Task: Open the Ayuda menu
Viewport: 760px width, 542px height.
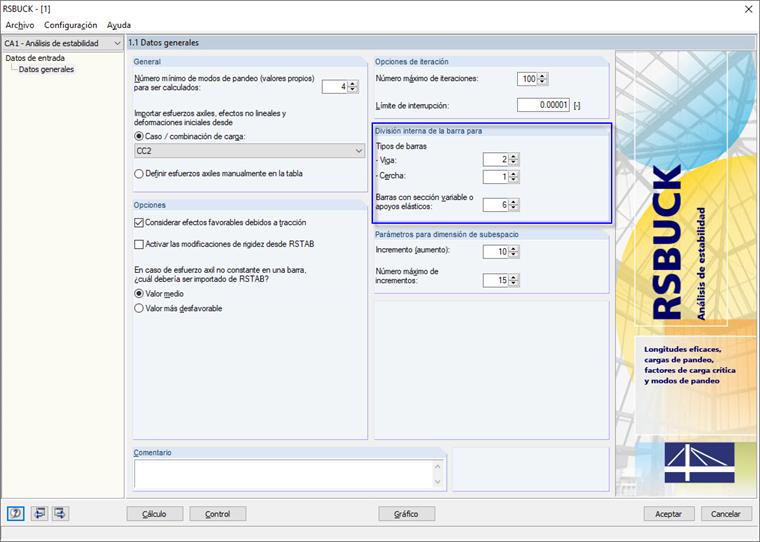Action: point(119,25)
